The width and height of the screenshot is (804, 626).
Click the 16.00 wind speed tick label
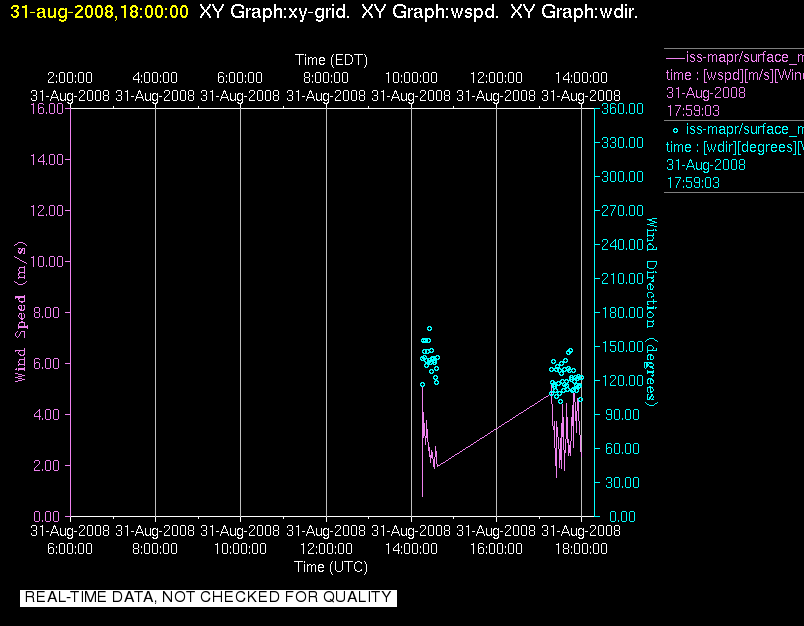[47, 109]
